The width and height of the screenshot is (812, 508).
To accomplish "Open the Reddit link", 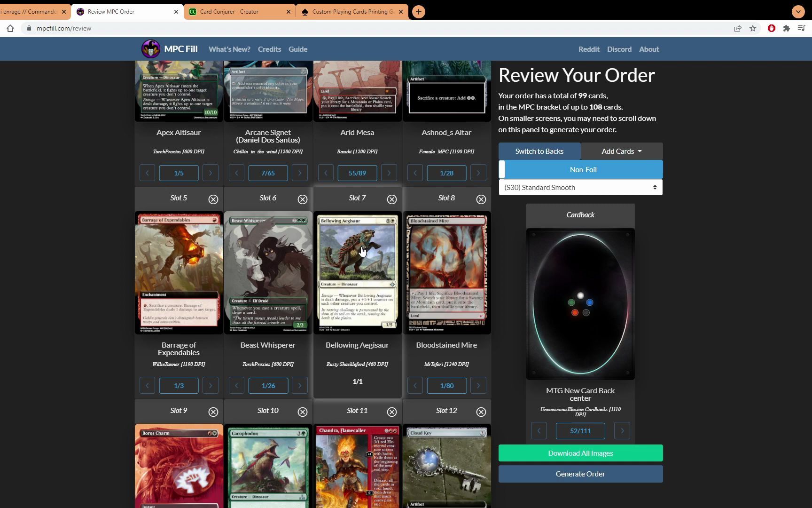I will (589, 49).
